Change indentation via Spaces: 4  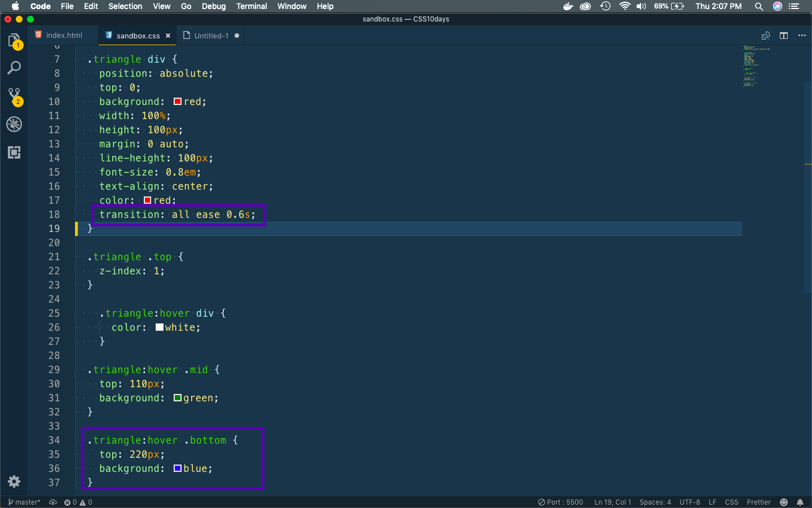(655, 502)
